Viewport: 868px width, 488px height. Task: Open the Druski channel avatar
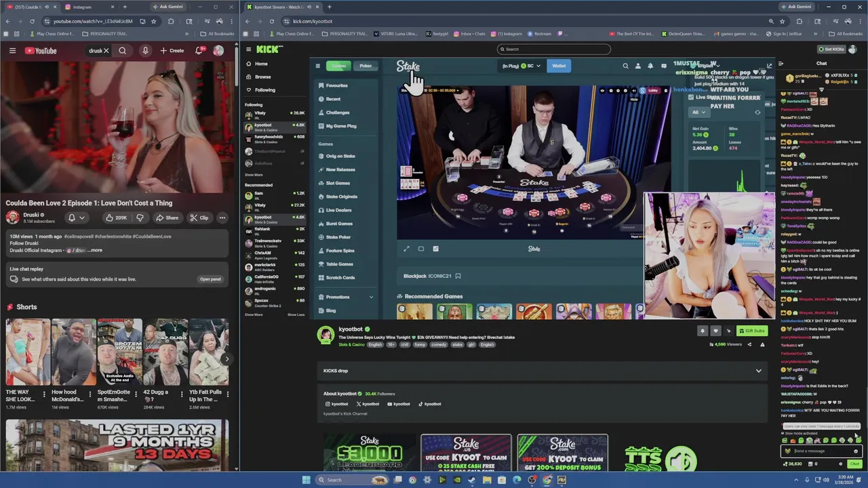point(13,218)
